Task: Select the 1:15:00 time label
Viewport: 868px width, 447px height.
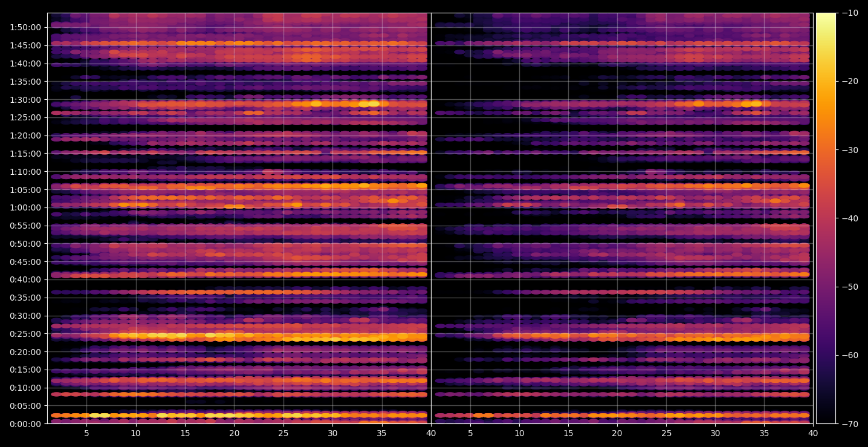Action: coord(25,154)
